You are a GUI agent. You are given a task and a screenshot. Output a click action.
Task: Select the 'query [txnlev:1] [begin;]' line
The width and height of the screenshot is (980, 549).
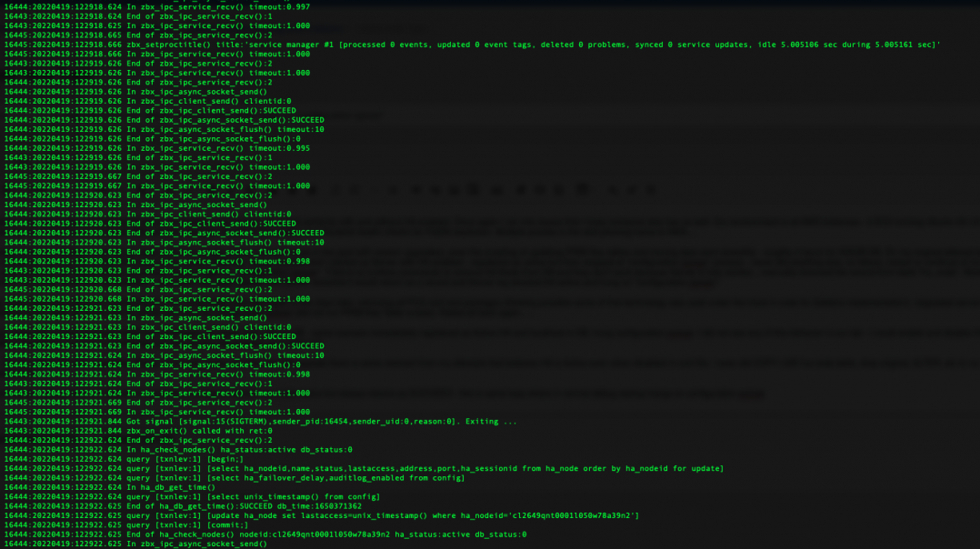[124, 458]
